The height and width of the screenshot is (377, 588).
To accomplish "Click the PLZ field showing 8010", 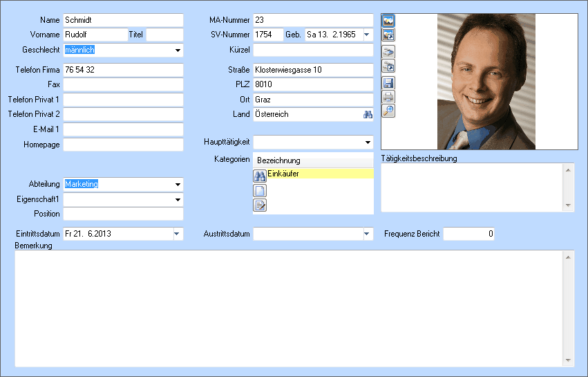I will 313,84.
